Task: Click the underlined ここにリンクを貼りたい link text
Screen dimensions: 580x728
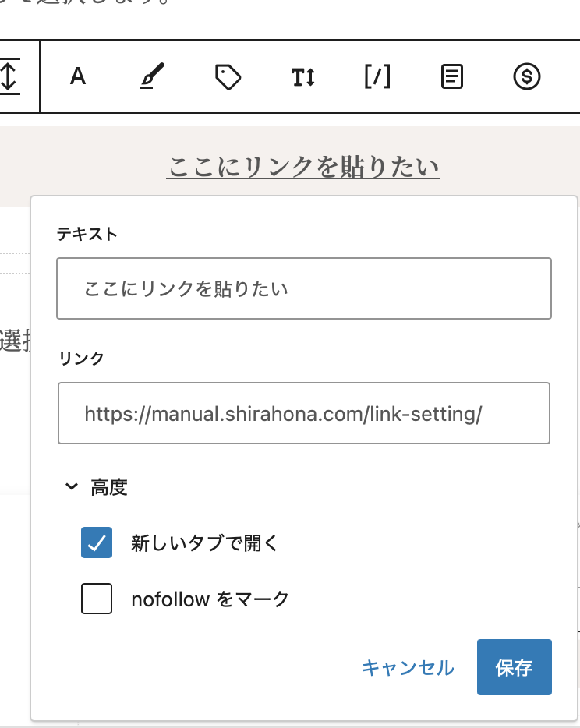Action: coord(304,167)
